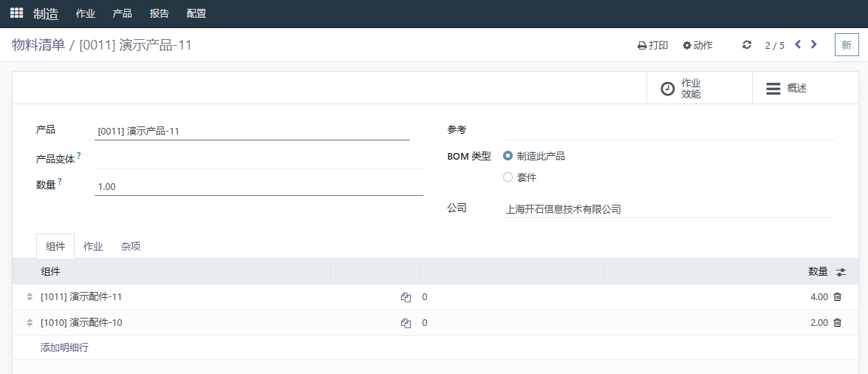Open the 产品 field dropdown
The width and height of the screenshot is (868, 374).
[x=252, y=132]
